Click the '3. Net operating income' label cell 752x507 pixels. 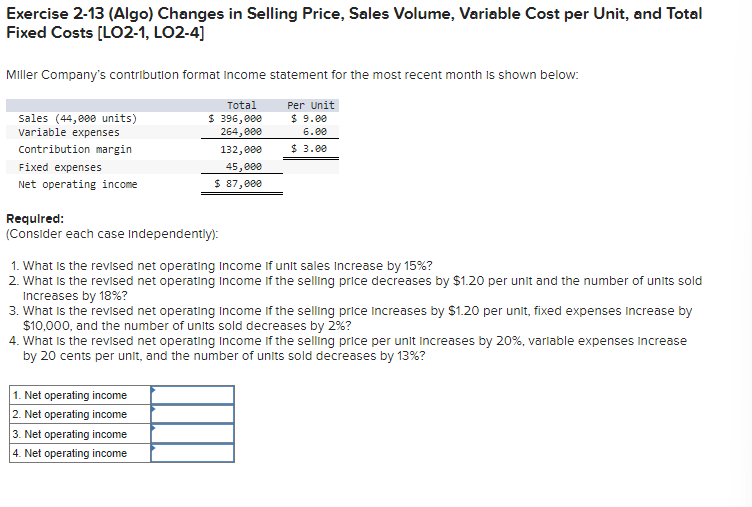pyautogui.click(x=80, y=434)
